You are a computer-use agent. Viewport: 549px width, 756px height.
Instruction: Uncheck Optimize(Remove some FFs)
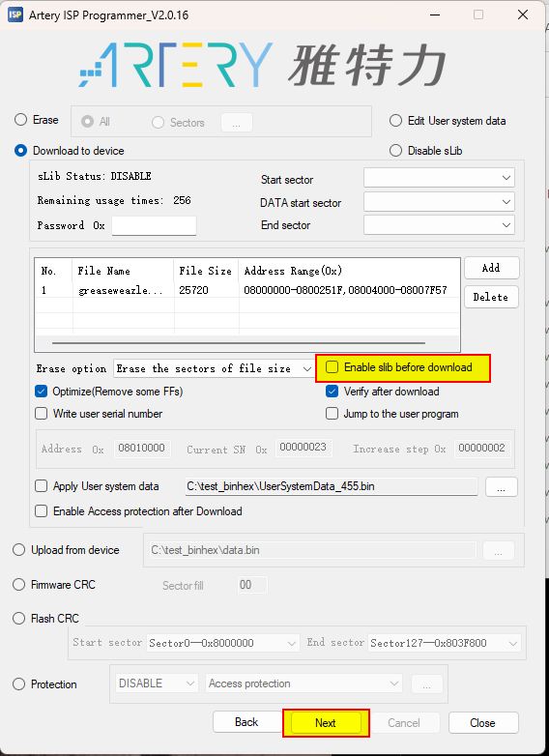(x=42, y=391)
